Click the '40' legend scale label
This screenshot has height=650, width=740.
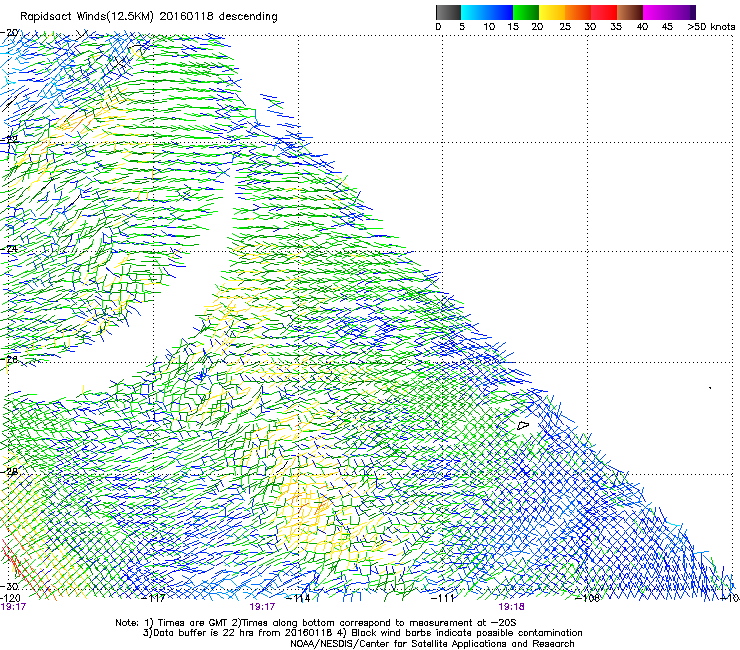(x=642, y=27)
